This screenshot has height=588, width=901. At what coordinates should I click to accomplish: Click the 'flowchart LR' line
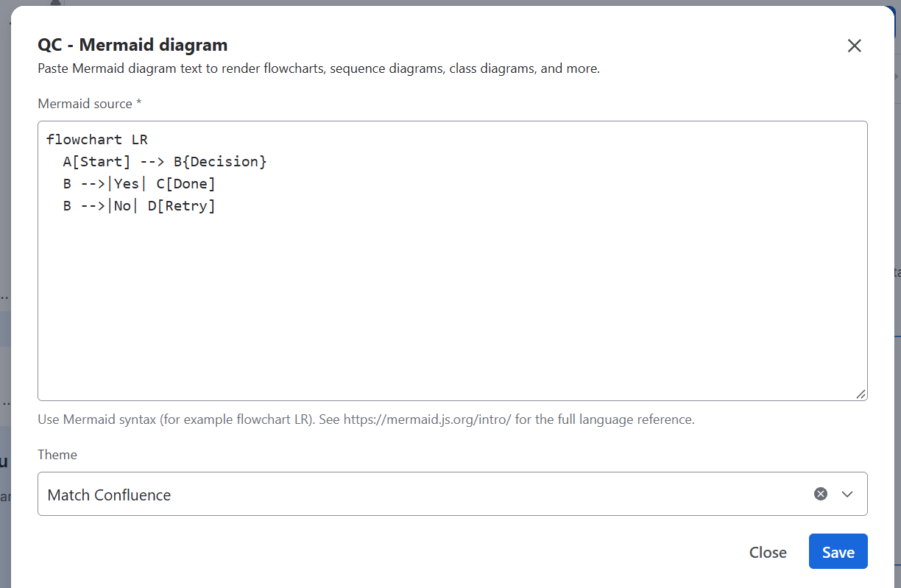point(97,140)
